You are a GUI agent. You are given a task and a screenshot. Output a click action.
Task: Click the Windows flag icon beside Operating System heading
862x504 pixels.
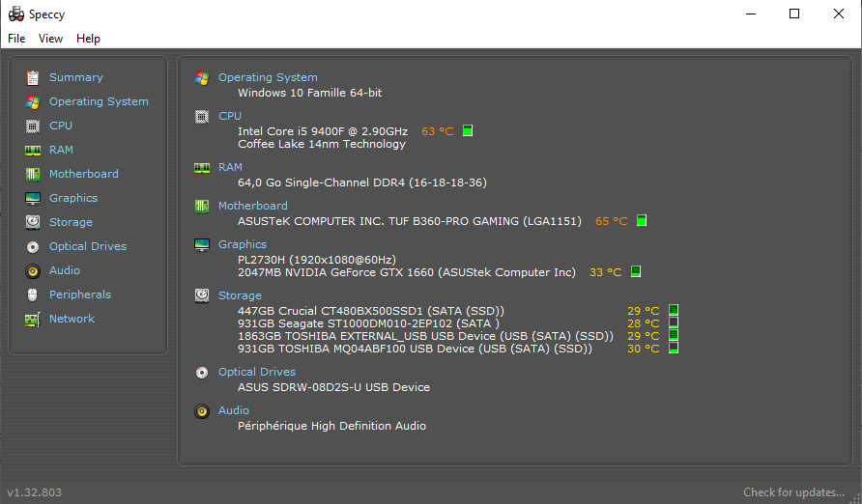point(202,78)
